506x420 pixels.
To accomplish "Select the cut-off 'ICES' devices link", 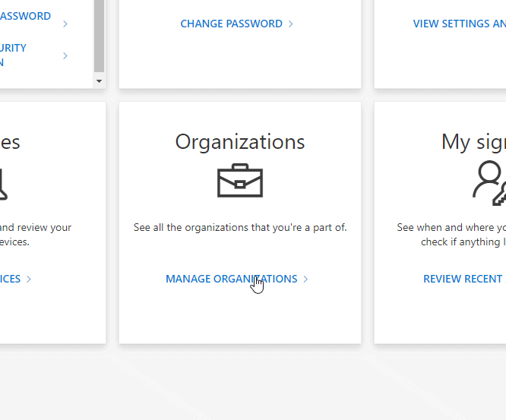I will [10, 279].
